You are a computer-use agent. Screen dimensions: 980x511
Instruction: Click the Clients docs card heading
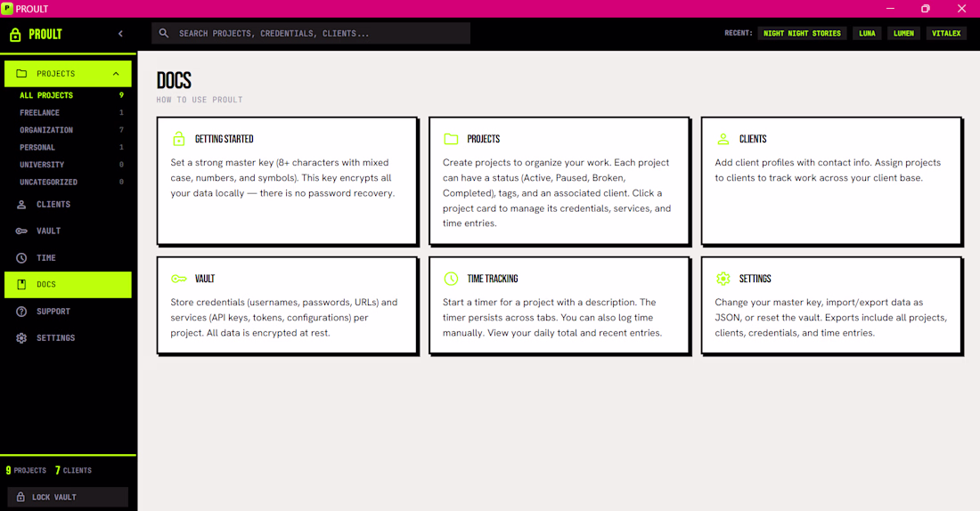click(753, 139)
